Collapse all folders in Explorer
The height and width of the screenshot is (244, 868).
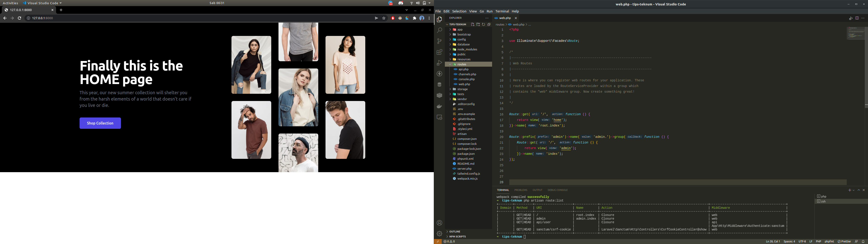click(x=489, y=25)
